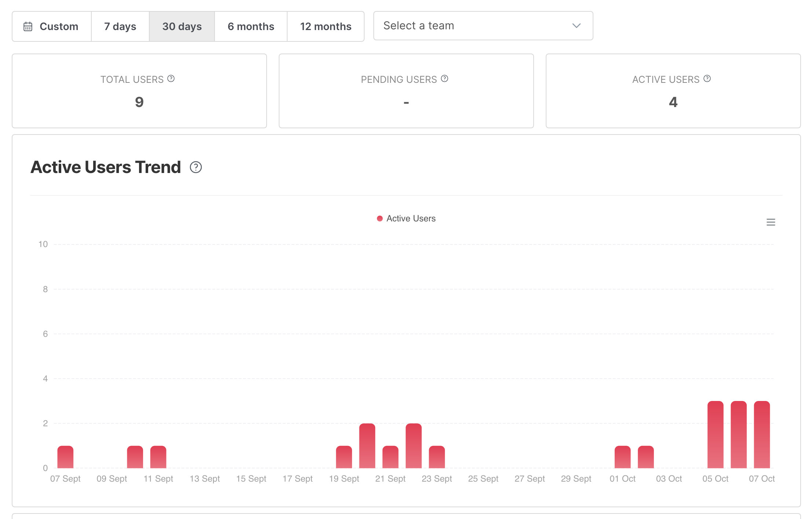Click the Active Users card help icon
This screenshot has width=812, height=519.
(x=707, y=78)
